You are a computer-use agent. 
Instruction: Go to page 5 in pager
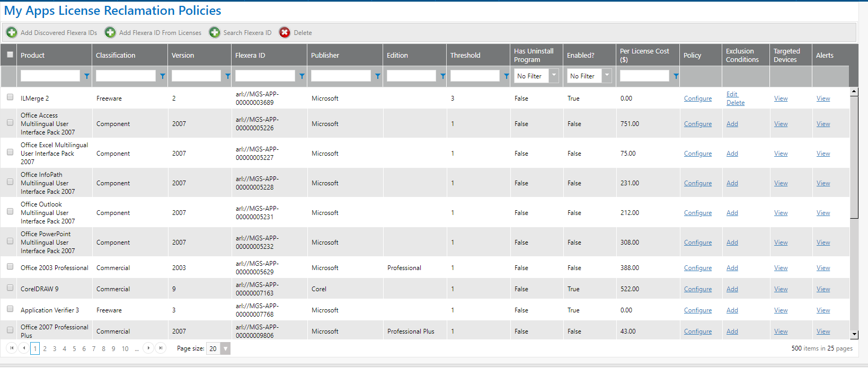pos(74,348)
